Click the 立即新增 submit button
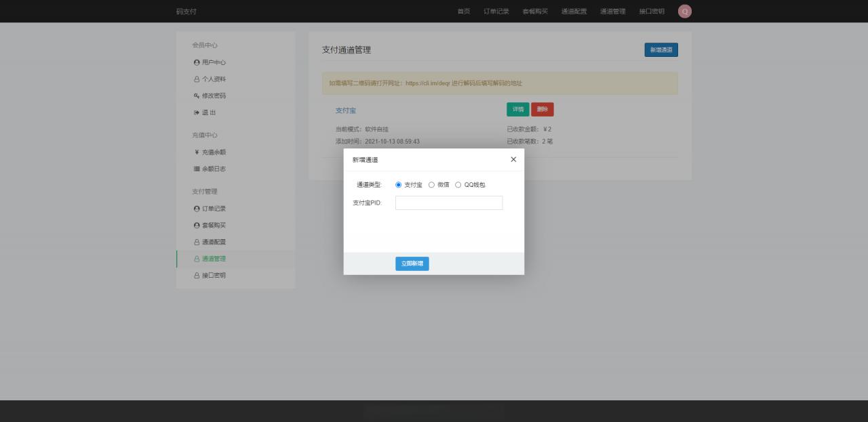 pos(412,263)
